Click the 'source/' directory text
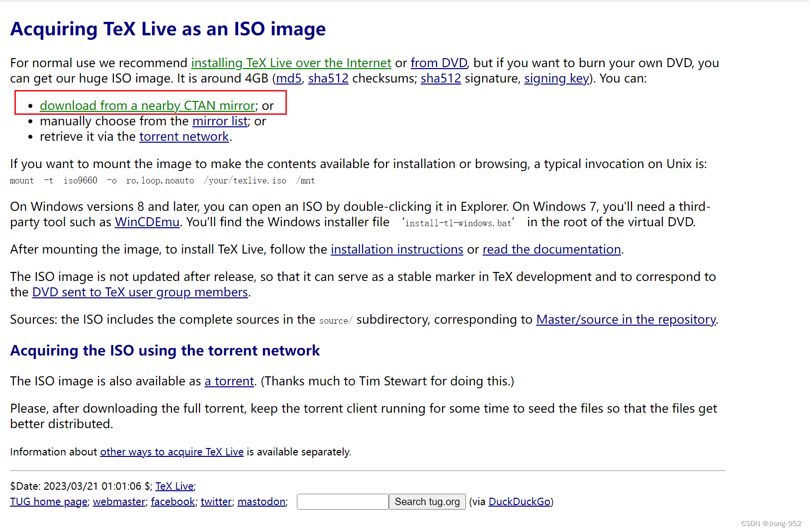The image size is (809, 532). [336, 321]
